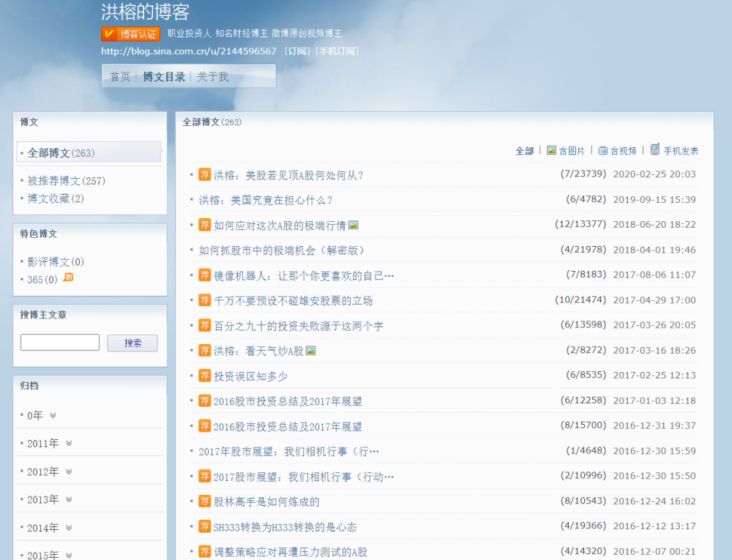Expand the 2014年 archive
This screenshot has width=732, height=560.
point(69,528)
